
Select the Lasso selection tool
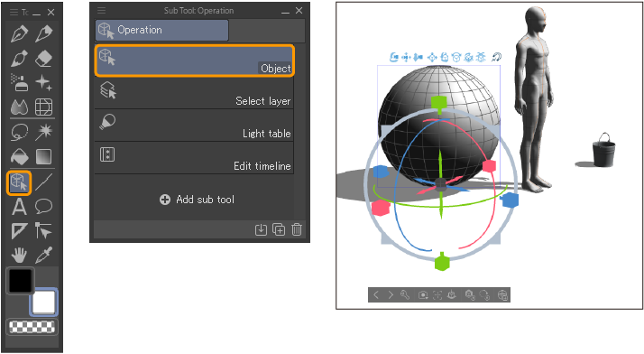[19, 133]
